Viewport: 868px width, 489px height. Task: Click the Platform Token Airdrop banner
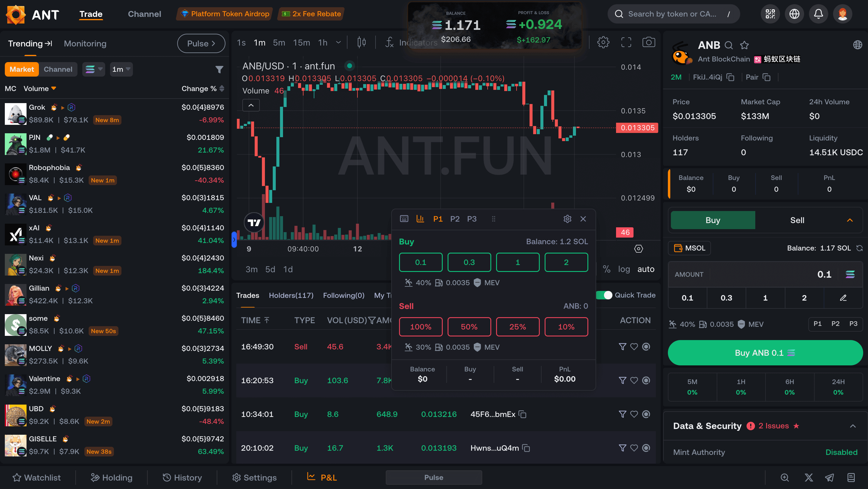coord(225,14)
